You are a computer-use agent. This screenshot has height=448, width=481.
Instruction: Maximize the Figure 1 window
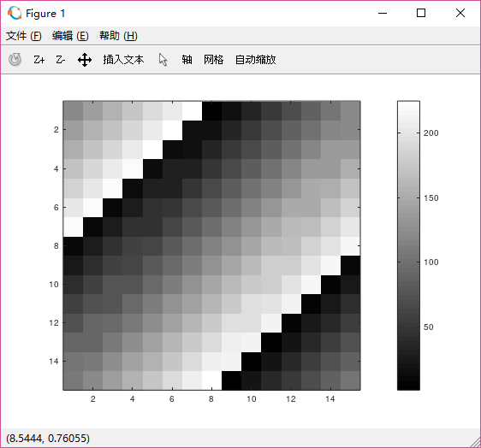coord(421,13)
